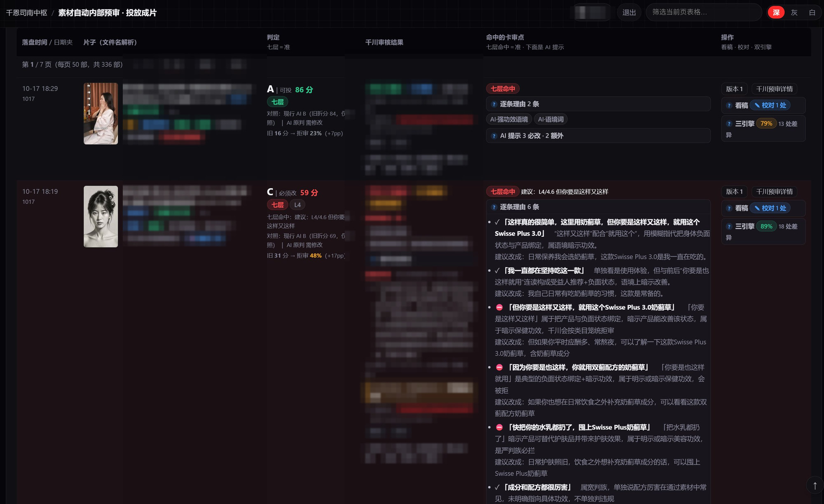Click red stop icon before 快把你的水乳都扔了
The image size is (824, 504).
tap(499, 427)
